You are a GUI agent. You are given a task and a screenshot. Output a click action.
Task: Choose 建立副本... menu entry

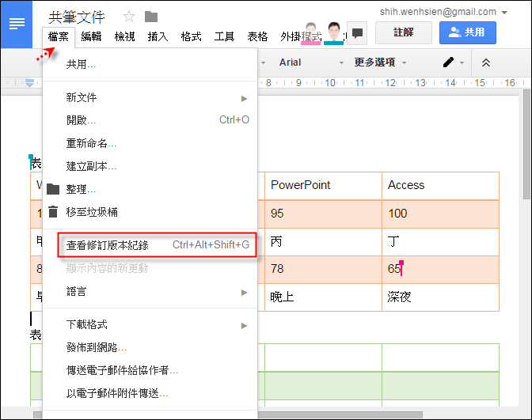[150, 166]
